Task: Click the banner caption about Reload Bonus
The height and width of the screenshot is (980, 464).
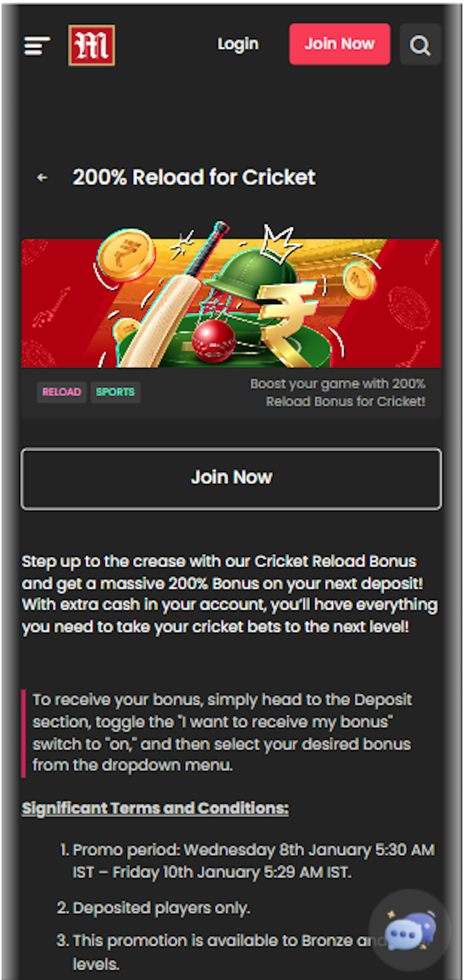Action: tap(338, 392)
